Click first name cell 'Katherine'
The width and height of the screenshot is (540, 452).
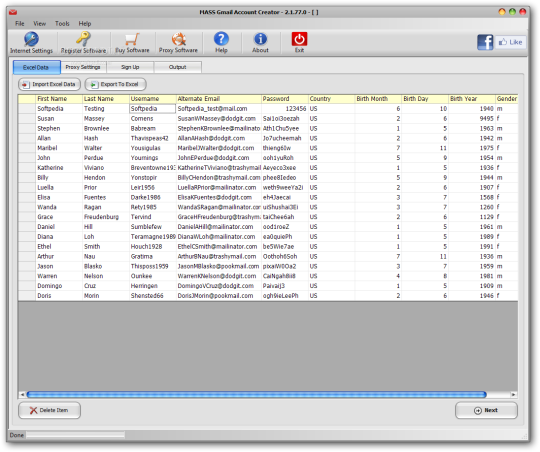pos(59,168)
